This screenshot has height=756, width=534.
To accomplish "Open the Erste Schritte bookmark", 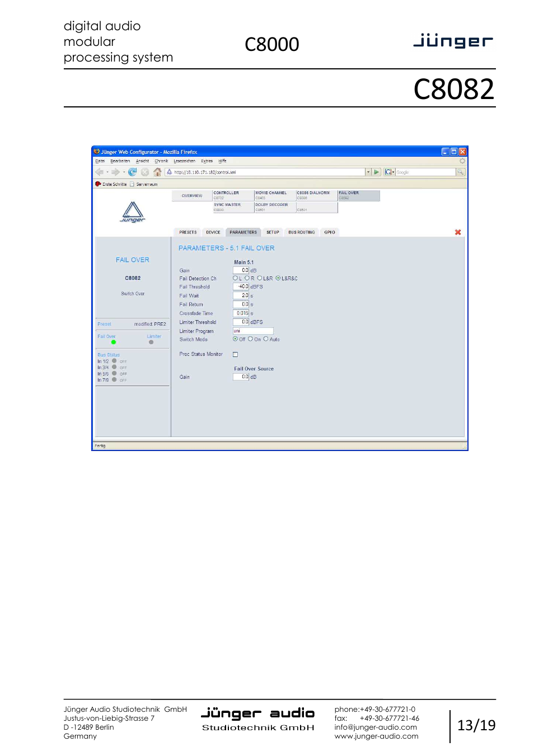I will [111, 184].
